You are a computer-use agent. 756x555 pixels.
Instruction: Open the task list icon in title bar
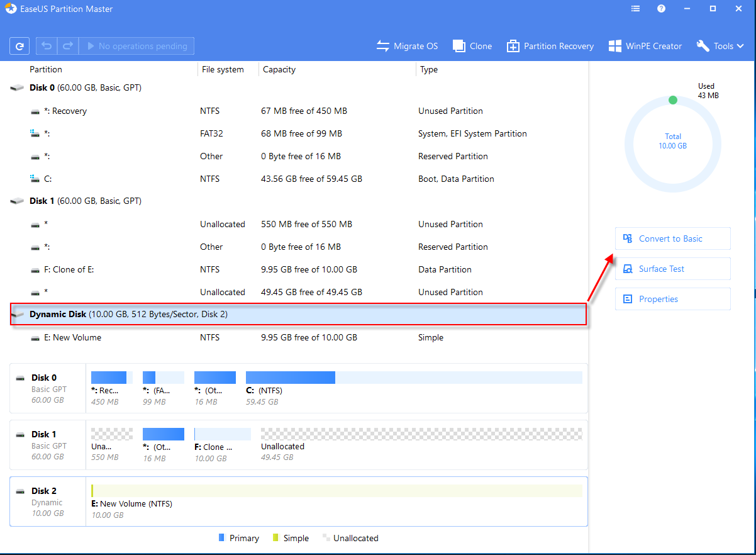(x=636, y=9)
